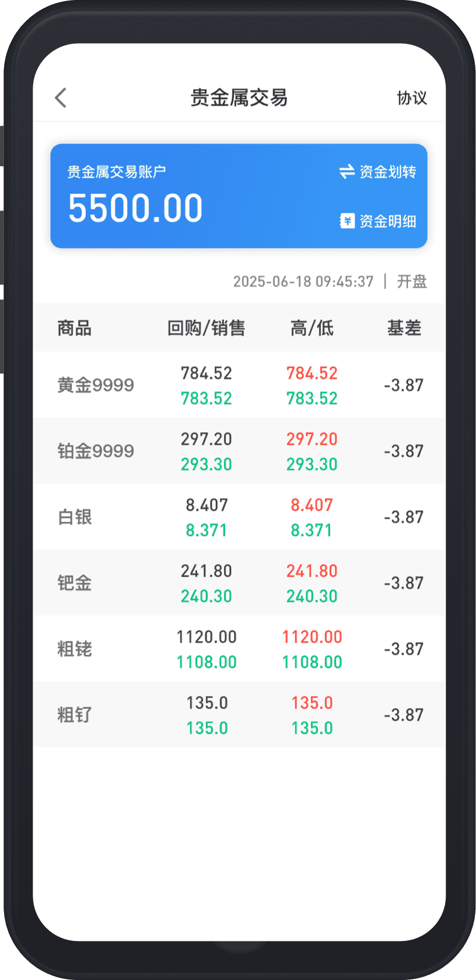Tap the blue 贵金属交易账户 card title
476x980 pixels.
point(117,171)
